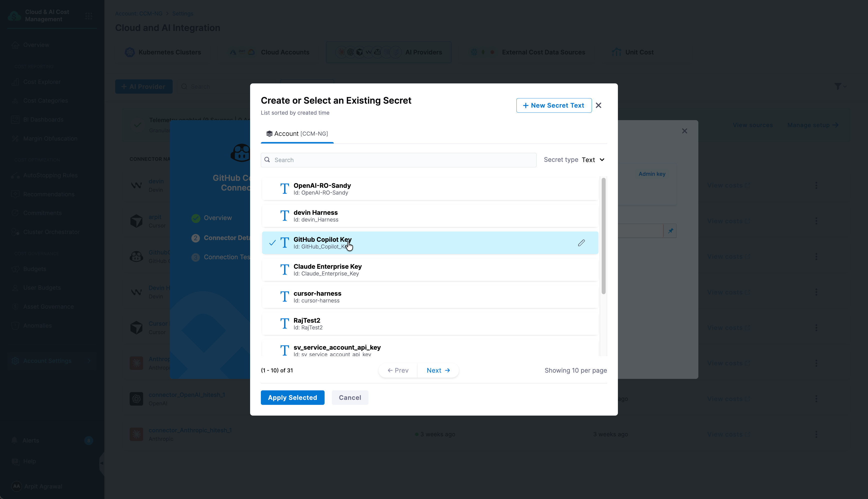Click the T icon of devin Harness secret

click(285, 216)
